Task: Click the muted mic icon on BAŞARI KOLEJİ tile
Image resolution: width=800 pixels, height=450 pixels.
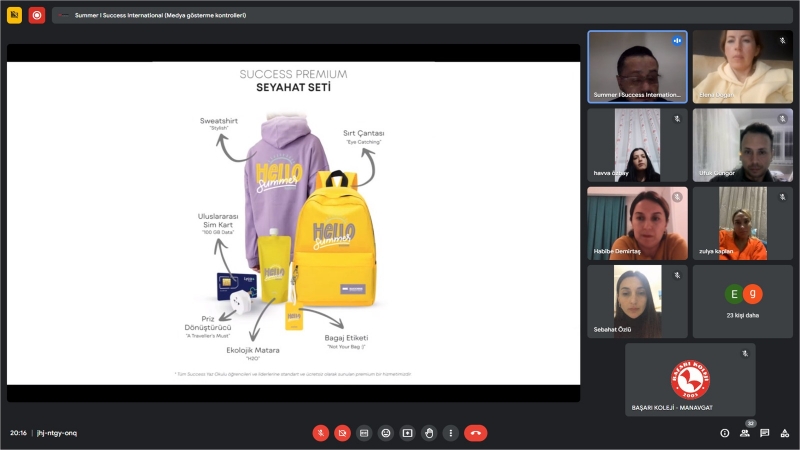Action: pos(745,353)
